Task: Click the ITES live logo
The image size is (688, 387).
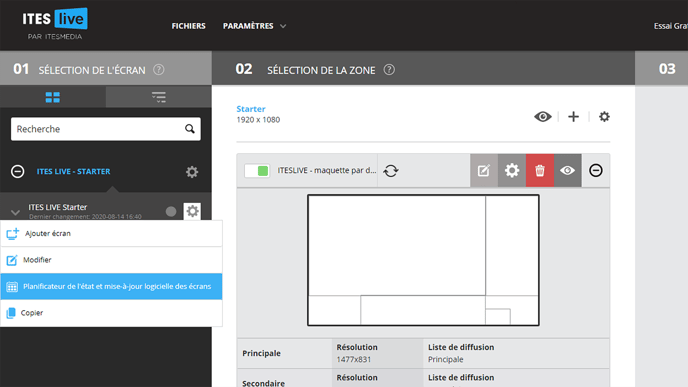Action: [55, 24]
